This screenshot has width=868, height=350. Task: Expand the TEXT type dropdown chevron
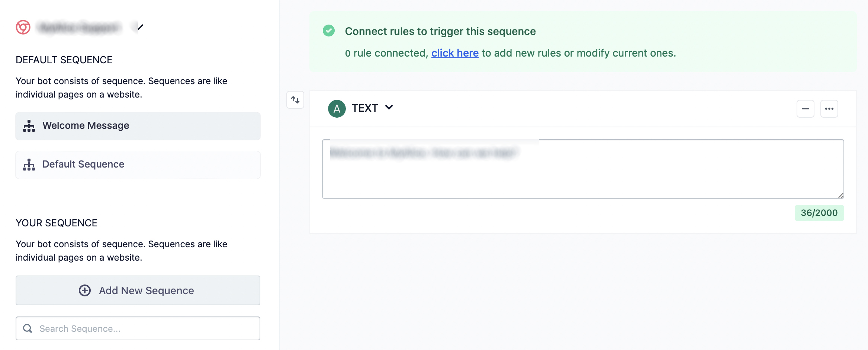click(x=389, y=108)
